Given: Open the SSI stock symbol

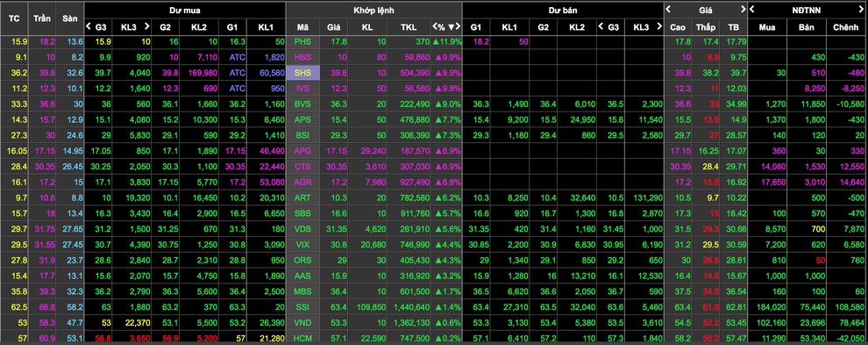Looking at the screenshot, I should point(302,306).
